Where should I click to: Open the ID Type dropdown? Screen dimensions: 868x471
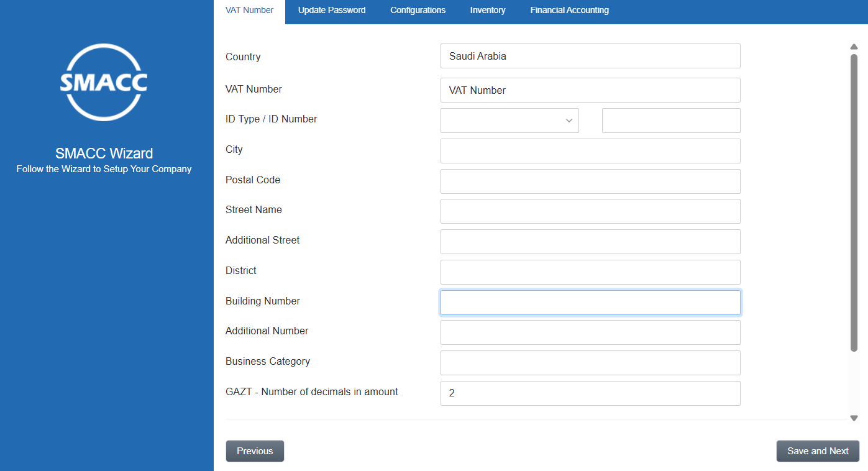(x=509, y=121)
